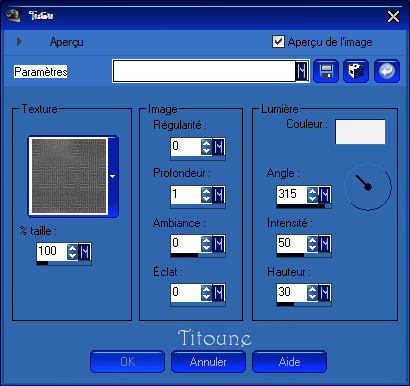Viewport: 410px width, 386px height.
Task: Click the Aide button
Action: tap(289, 362)
